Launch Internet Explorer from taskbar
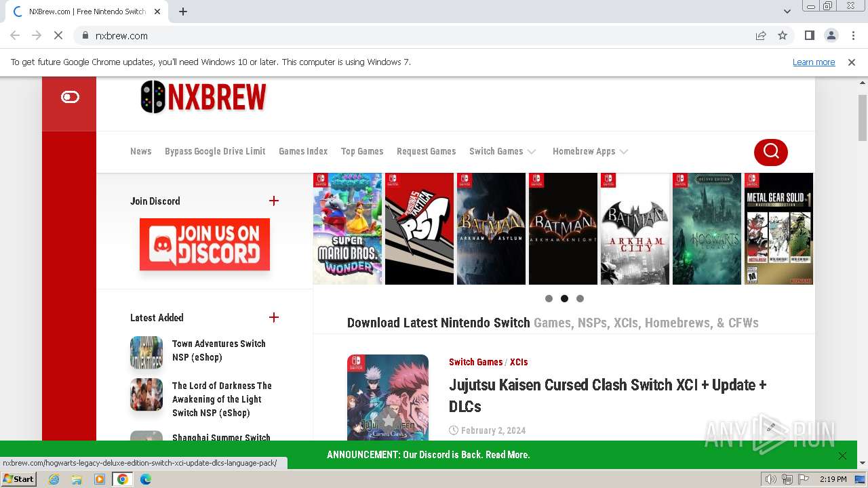 pyautogui.click(x=54, y=479)
